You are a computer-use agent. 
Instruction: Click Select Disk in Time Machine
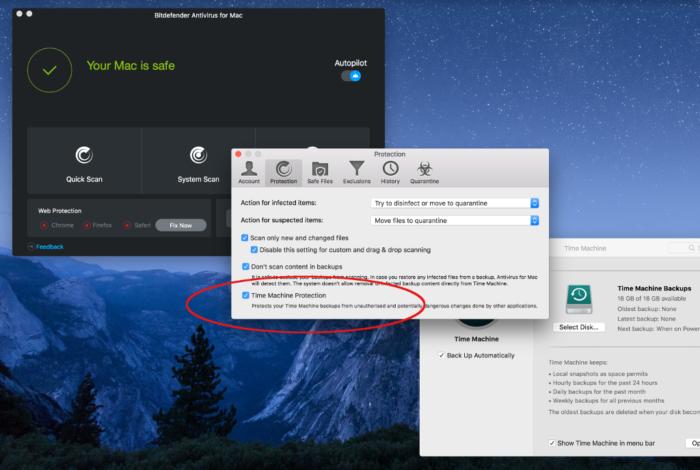coord(579,327)
